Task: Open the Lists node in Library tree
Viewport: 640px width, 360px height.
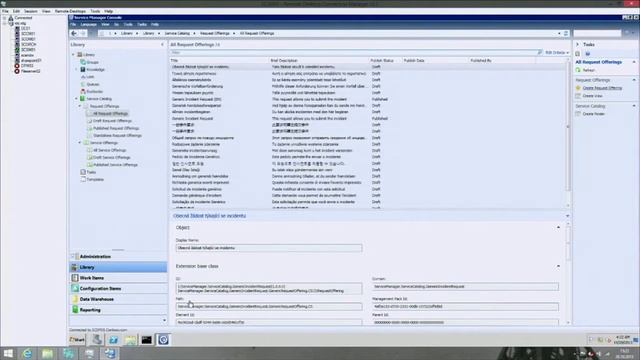Action: point(90,77)
